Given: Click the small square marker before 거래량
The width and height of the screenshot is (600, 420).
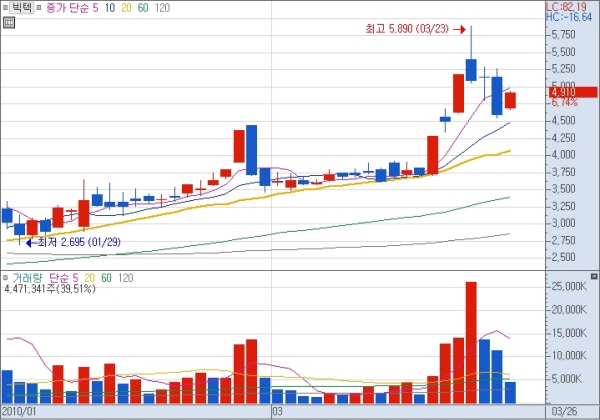Looking at the screenshot, I should (x=5, y=276).
